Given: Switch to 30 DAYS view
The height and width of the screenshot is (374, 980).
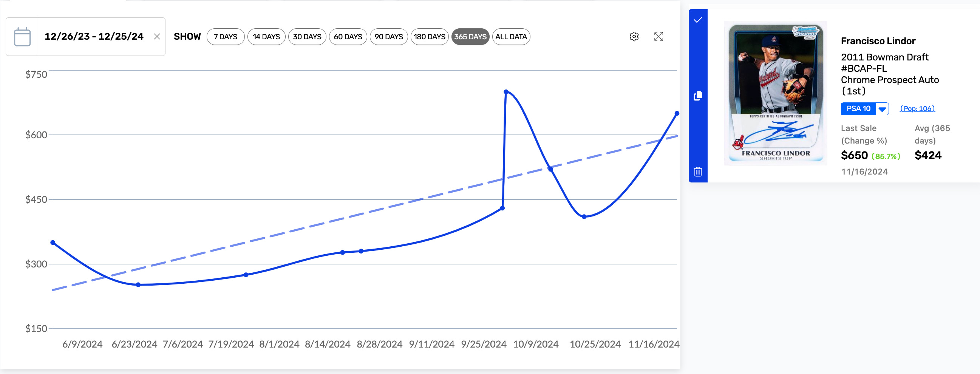Looking at the screenshot, I should 307,37.
